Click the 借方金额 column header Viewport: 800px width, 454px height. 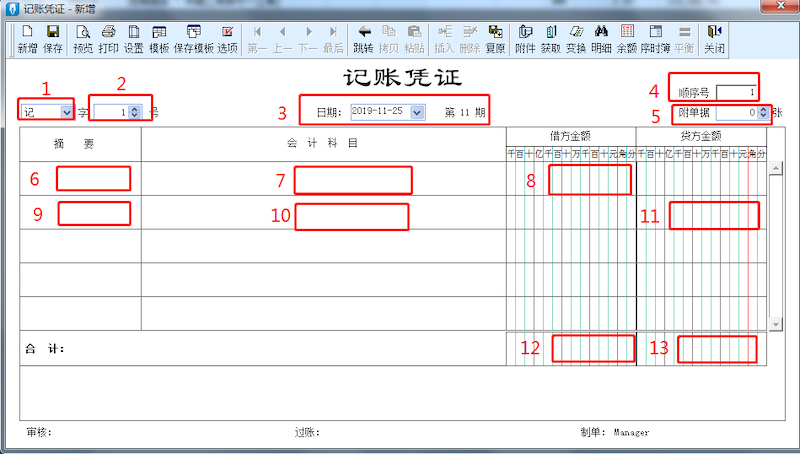570,136
